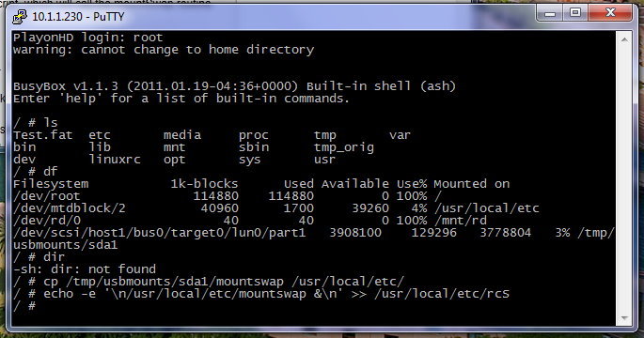
Task: Click the '/dev/mtdblock/2' filesystem entry
Action: (69, 208)
